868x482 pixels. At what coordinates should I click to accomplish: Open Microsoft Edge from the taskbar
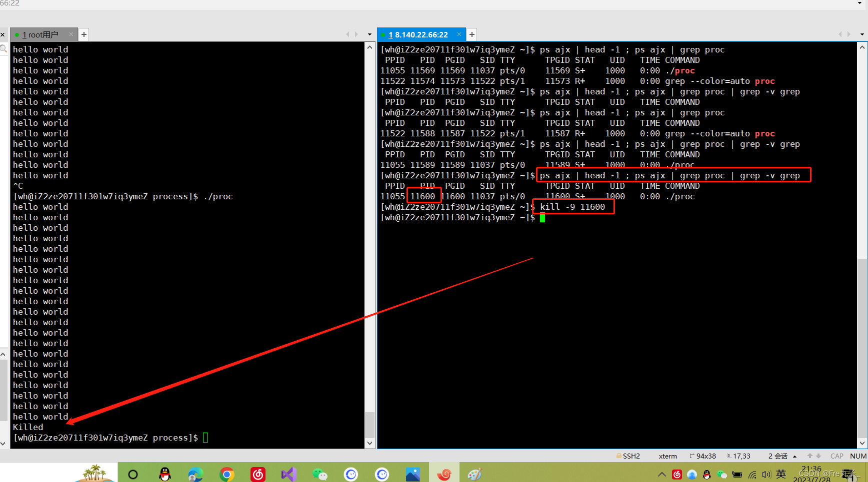click(195, 474)
